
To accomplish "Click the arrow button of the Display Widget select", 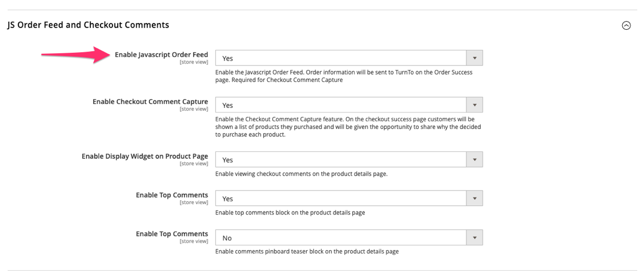I will 475,159.
